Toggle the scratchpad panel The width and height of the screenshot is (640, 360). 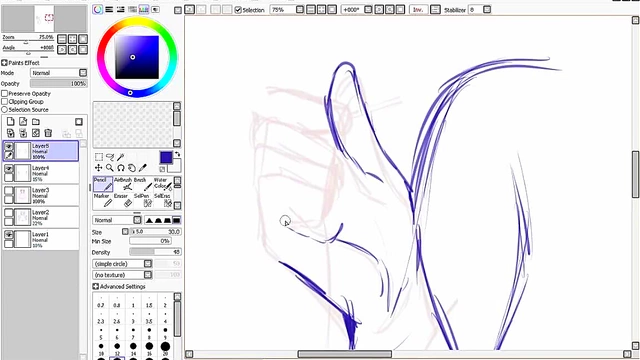click(156, 9)
